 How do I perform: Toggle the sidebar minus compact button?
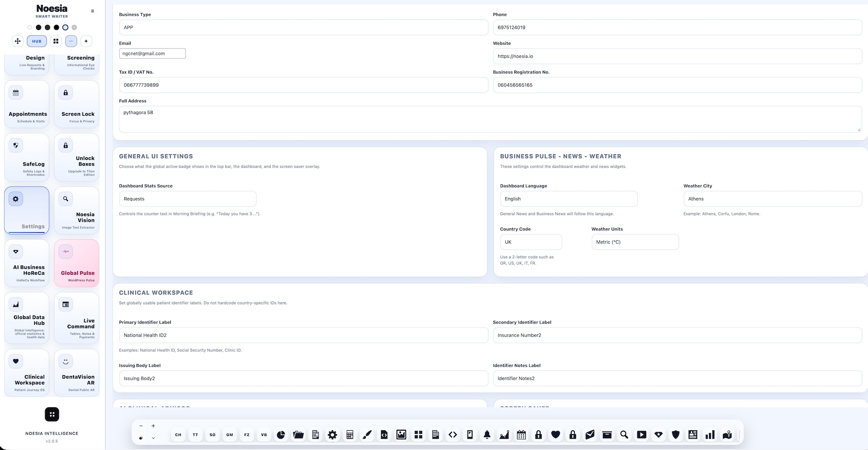click(71, 41)
